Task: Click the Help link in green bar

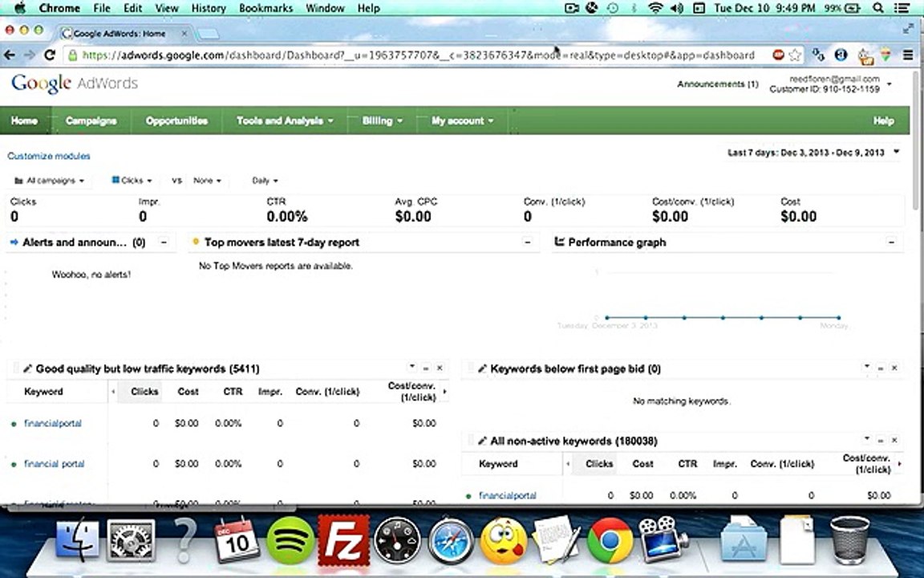Action: [883, 120]
